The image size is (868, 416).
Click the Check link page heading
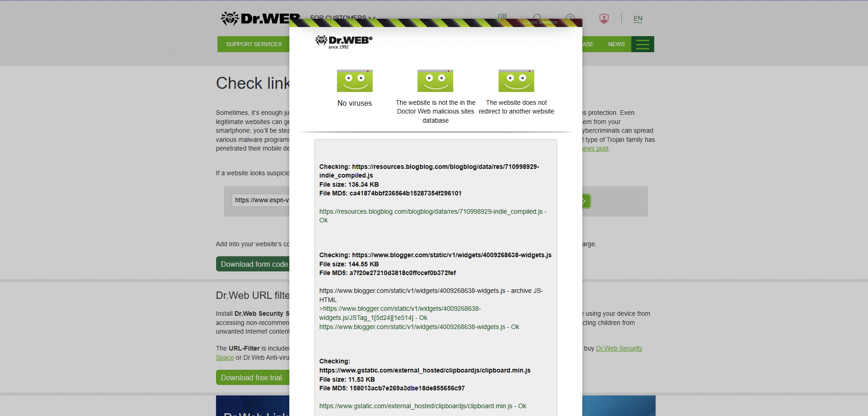[x=253, y=83]
